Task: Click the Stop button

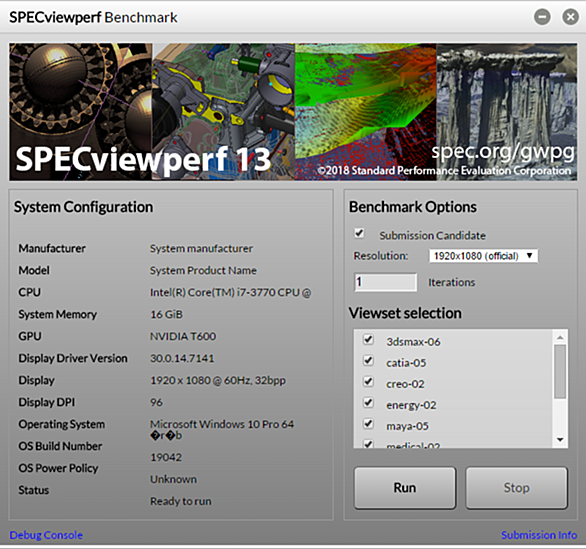Action: [516, 488]
